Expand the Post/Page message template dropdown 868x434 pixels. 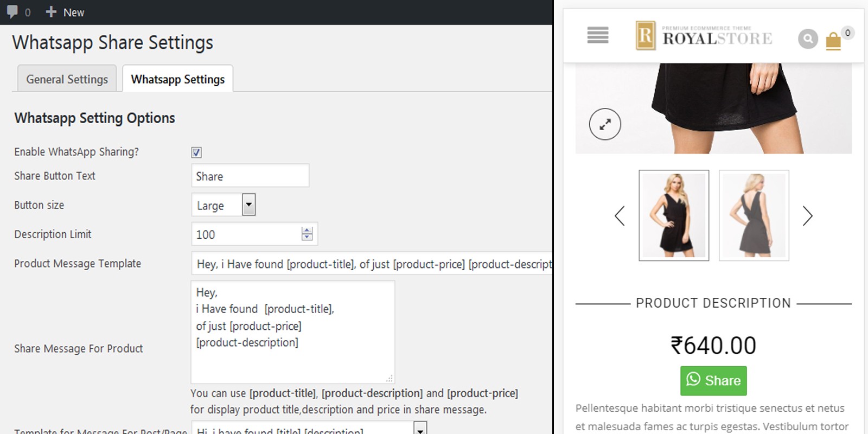[420, 429]
